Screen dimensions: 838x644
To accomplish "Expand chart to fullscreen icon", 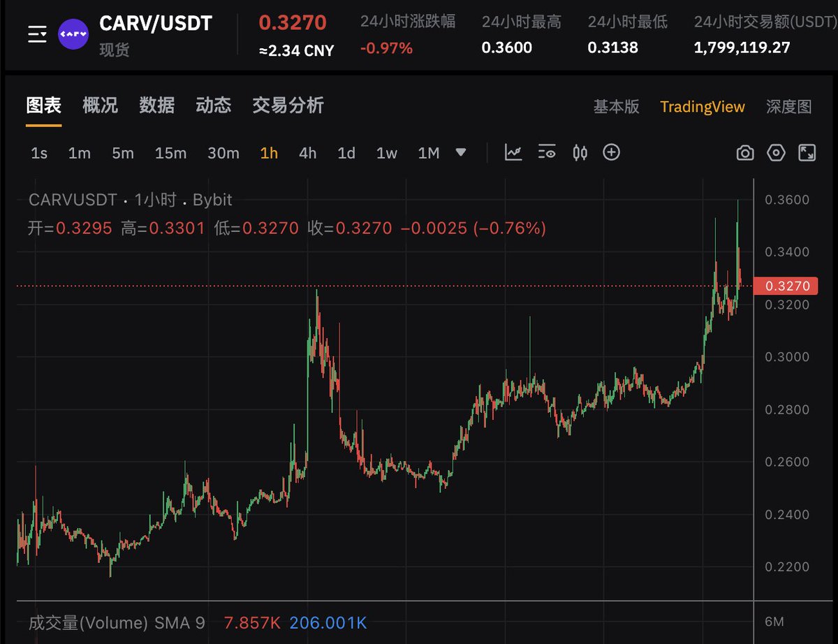I will pyautogui.click(x=807, y=153).
